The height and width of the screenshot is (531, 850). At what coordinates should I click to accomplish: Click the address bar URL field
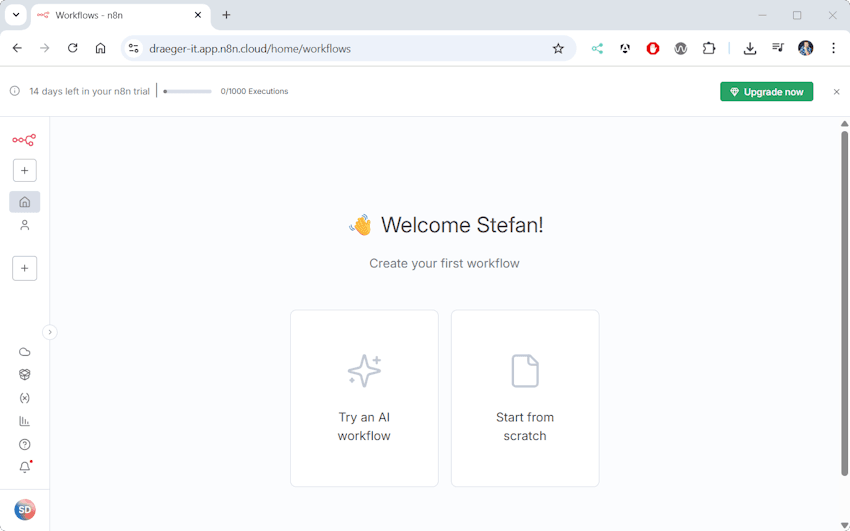(340, 48)
